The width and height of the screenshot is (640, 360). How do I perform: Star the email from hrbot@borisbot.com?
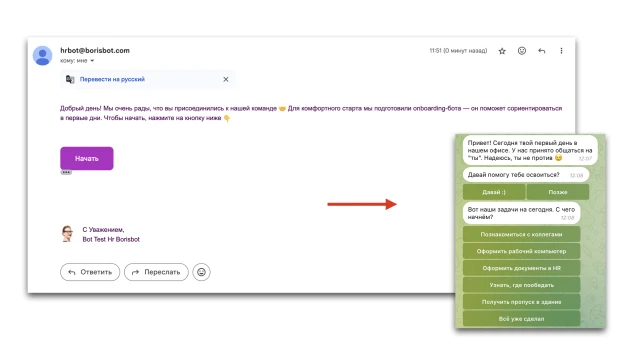[x=502, y=51]
